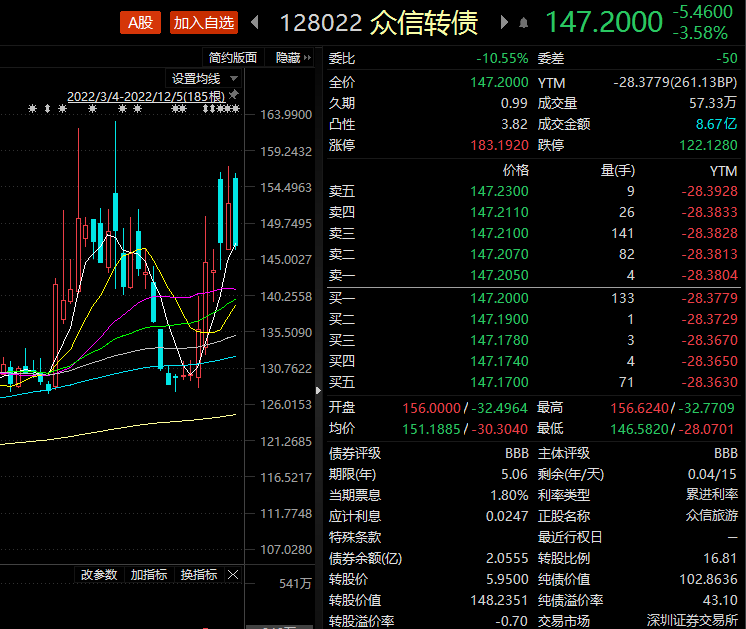Click 换指标 to switch indicator
Screen dimensions: 746x629
(198, 575)
